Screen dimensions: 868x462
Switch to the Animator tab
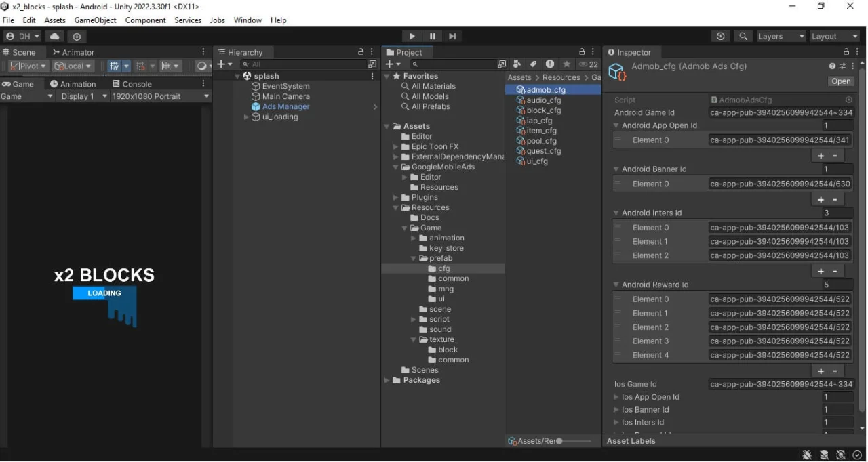pos(73,52)
